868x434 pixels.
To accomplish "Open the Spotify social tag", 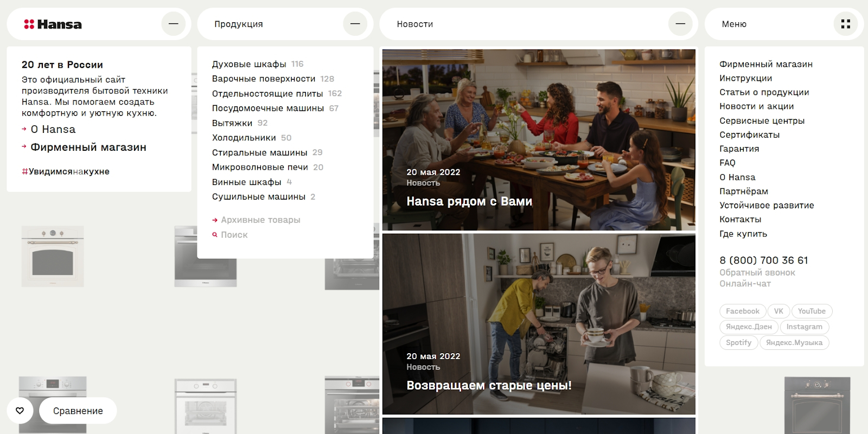I will pos(739,343).
